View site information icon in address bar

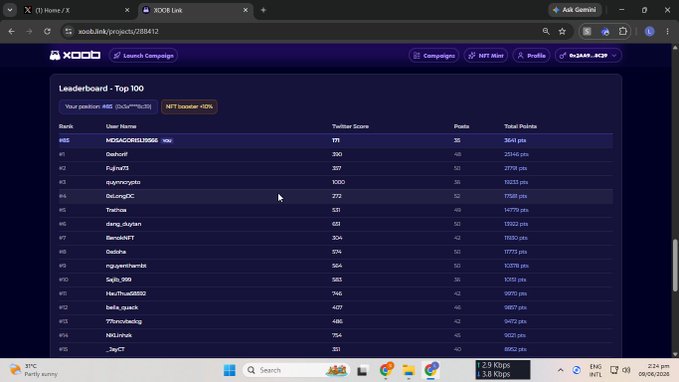point(68,31)
